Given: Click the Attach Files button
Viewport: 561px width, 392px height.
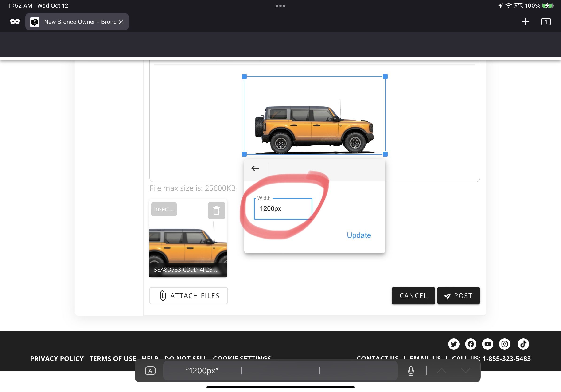Looking at the screenshot, I should pyautogui.click(x=188, y=295).
